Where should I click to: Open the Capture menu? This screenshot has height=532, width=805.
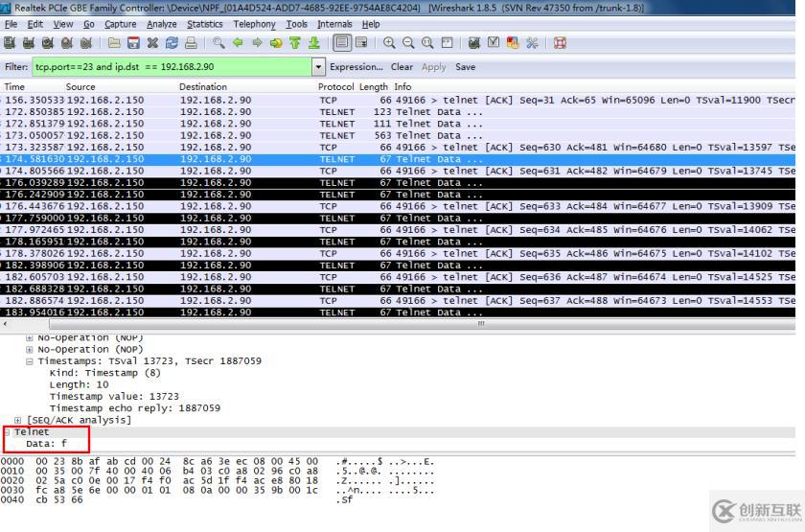click(x=121, y=24)
